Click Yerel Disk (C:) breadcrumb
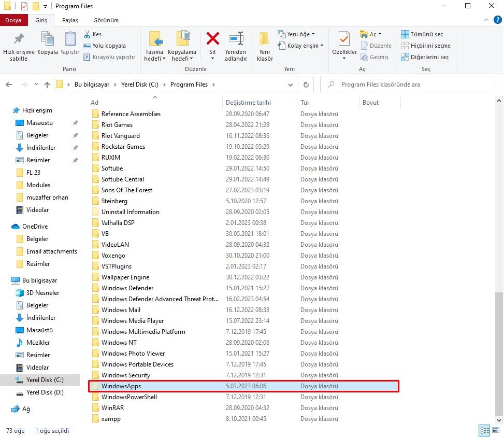Image resolution: width=504 pixels, height=437 pixels. pyautogui.click(x=139, y=84)
